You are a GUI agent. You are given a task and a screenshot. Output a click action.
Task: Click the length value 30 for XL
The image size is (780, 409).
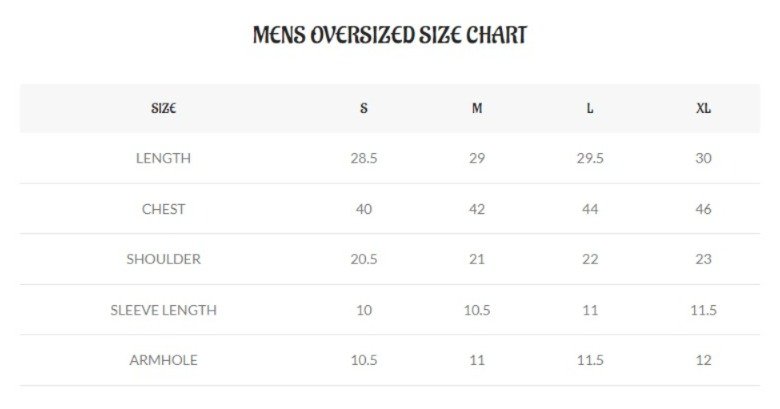point(703,158)
